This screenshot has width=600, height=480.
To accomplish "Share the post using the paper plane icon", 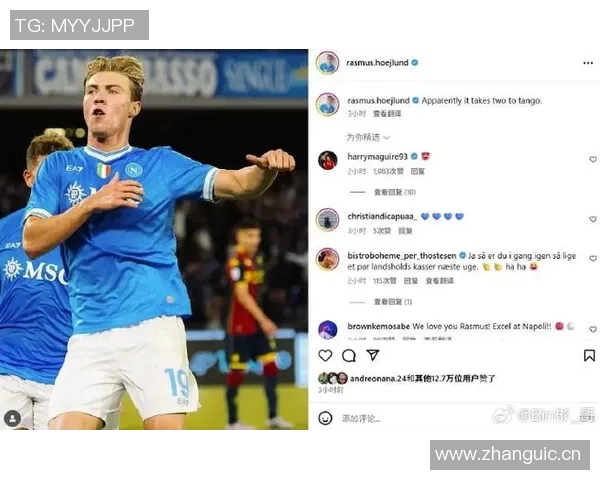I will pos(372,355).
